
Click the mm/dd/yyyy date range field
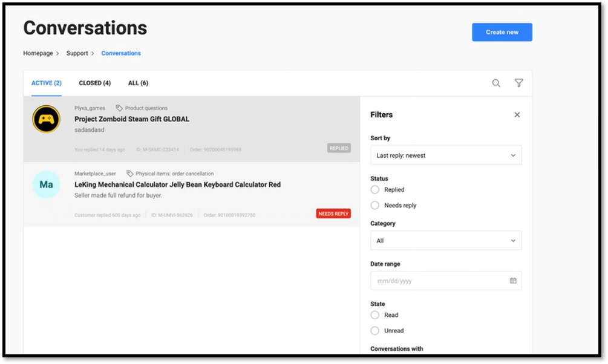click(439, 281)
